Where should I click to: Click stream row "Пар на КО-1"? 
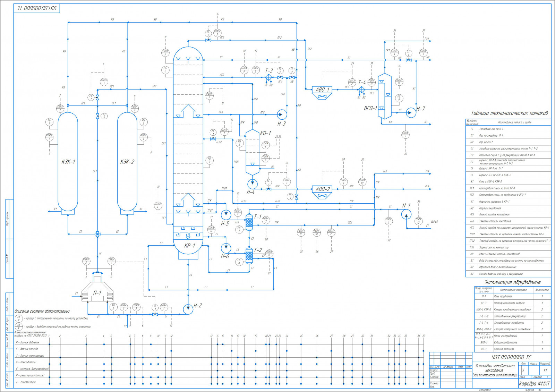[508, 142]
